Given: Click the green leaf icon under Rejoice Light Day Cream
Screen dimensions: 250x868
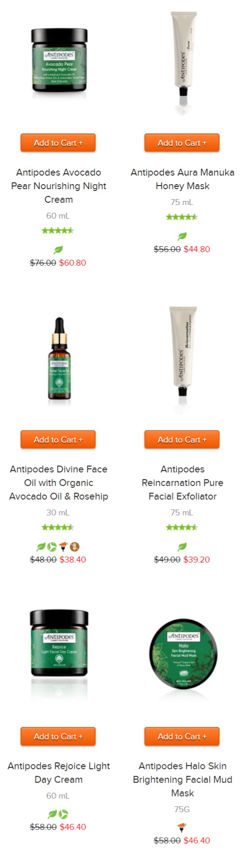Looking at the screenshot, I should tap(52, 814).
